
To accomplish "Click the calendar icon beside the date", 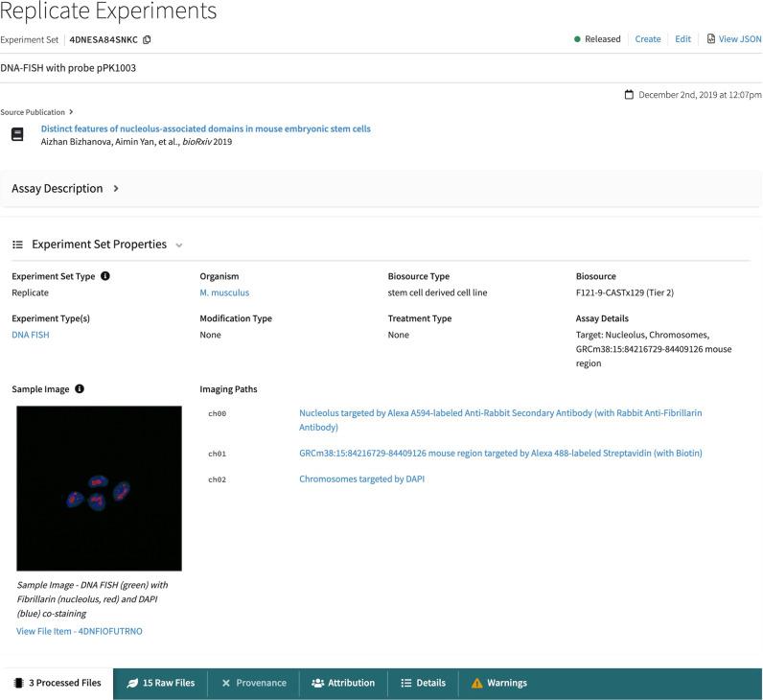I will [629, 94].
